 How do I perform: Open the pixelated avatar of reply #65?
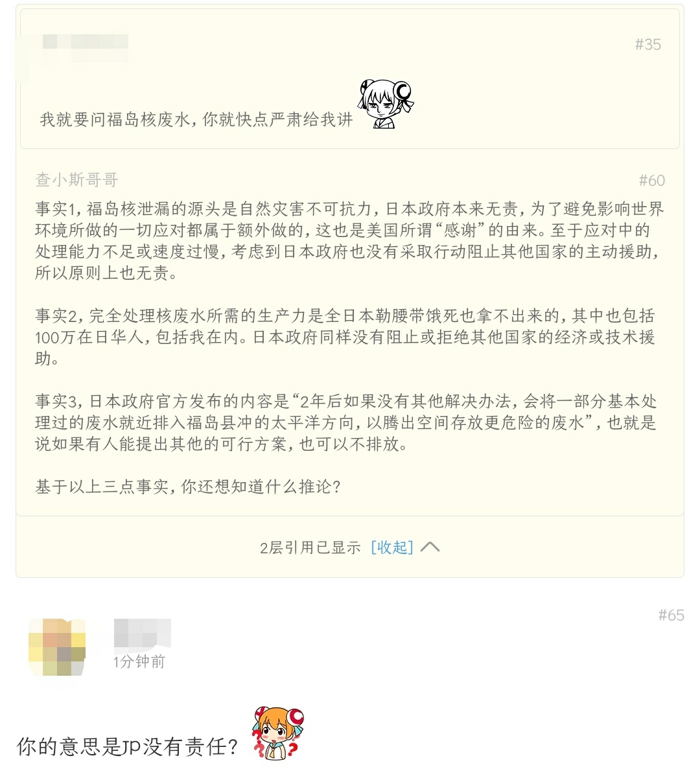57,647
